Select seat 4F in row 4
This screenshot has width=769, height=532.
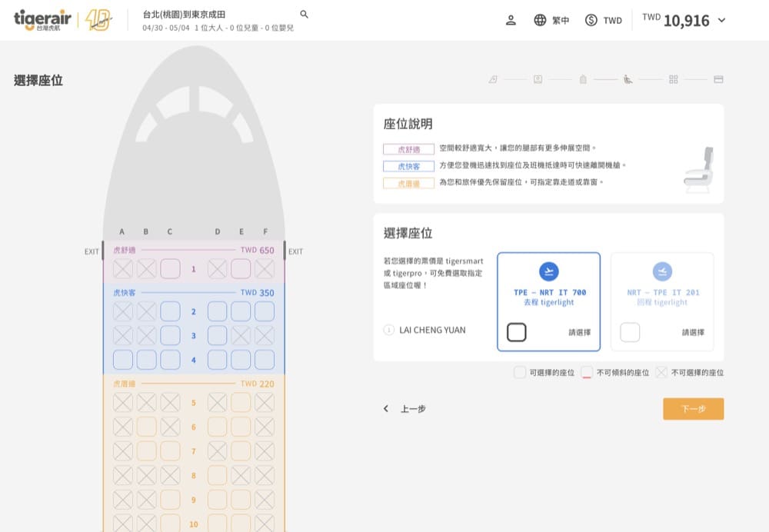pyautogui.click(x=265, y=360)
